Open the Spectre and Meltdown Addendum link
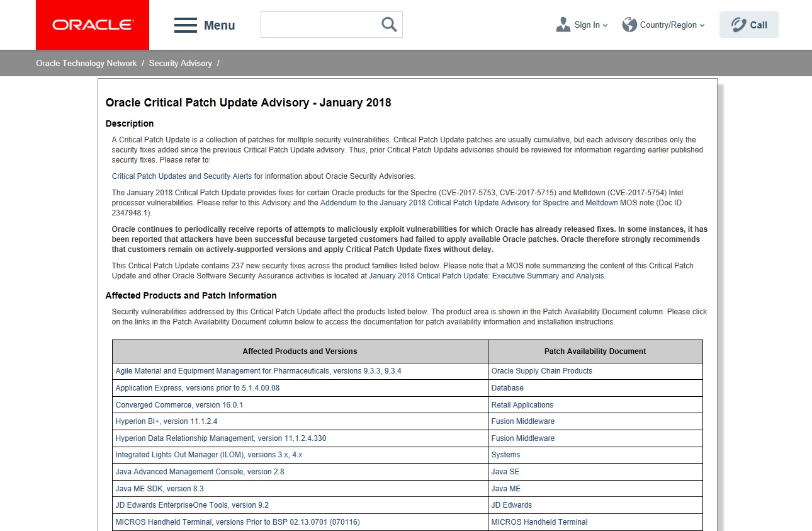This screenshot has width=812, height=531. point(469,203)
